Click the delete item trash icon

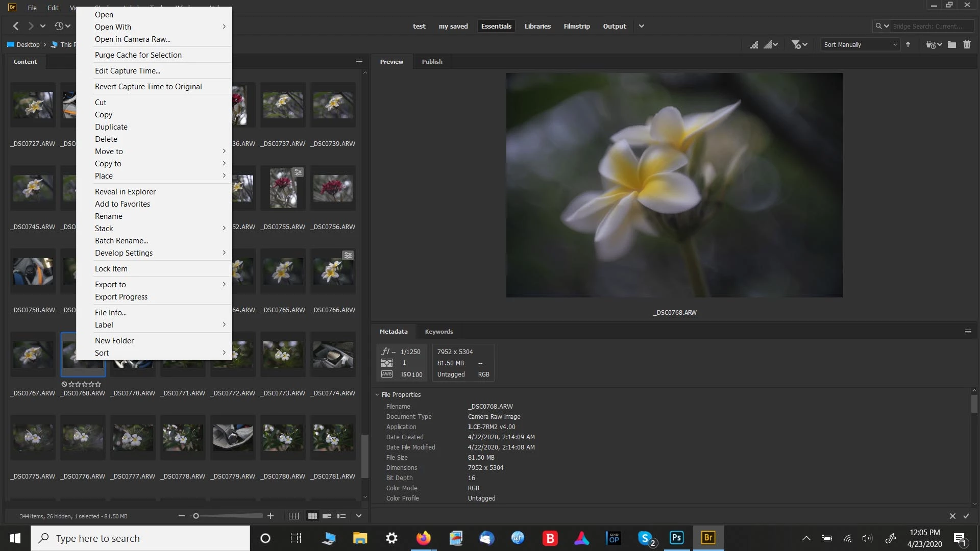[967, 44]
